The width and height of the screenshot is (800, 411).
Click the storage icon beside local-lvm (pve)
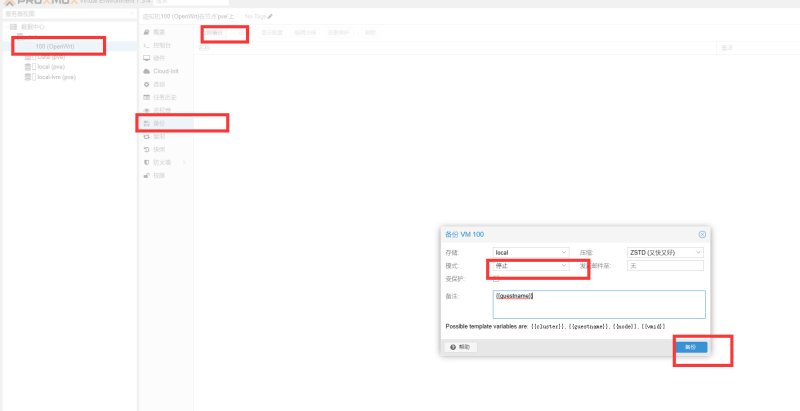28,77
